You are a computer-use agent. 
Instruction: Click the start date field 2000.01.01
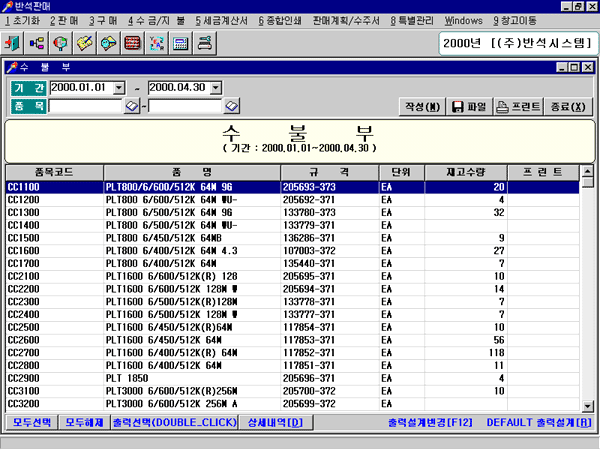coord(82,88)
